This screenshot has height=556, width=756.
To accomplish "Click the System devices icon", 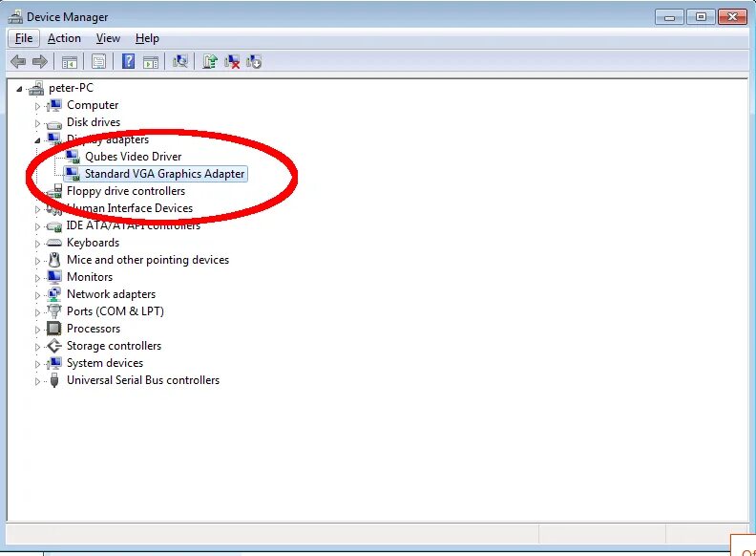I will (x=54, y=363).
